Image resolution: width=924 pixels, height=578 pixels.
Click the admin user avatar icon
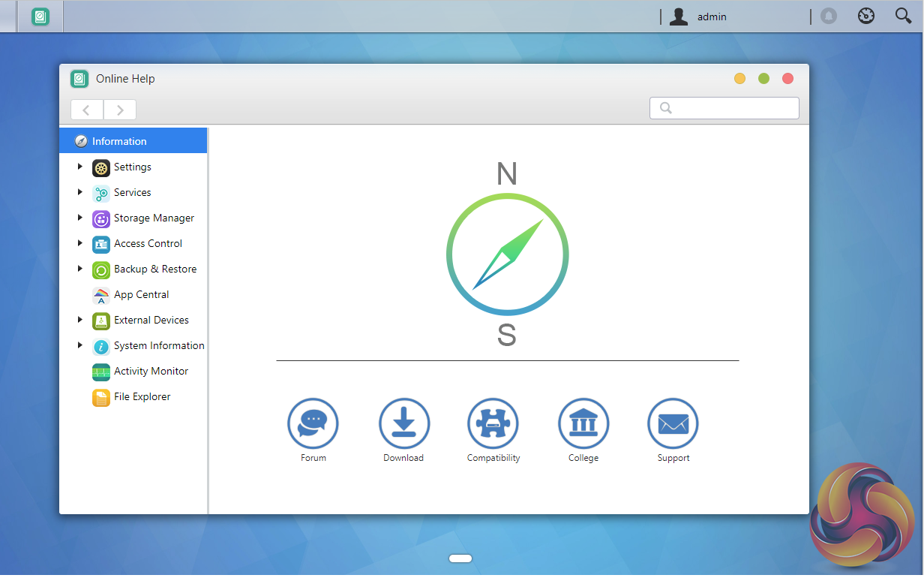point(679,17)
